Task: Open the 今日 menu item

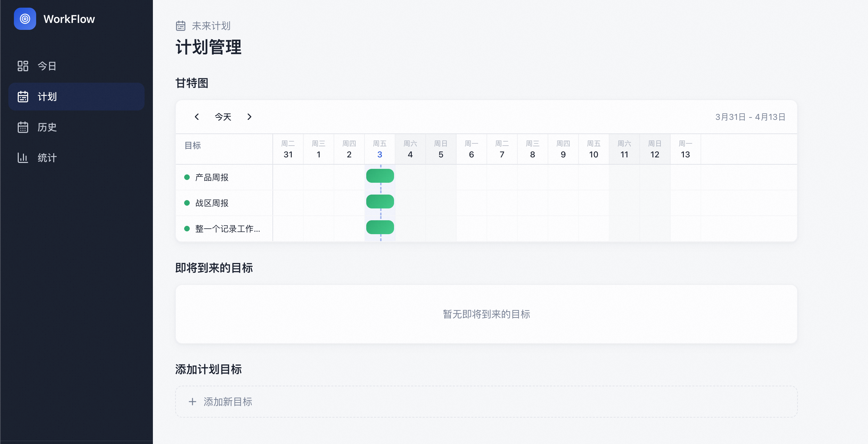Action: (x=47, y=66)
